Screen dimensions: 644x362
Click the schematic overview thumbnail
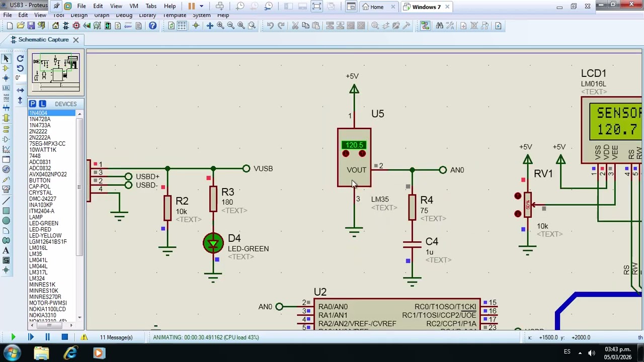(x=56, y=73)
